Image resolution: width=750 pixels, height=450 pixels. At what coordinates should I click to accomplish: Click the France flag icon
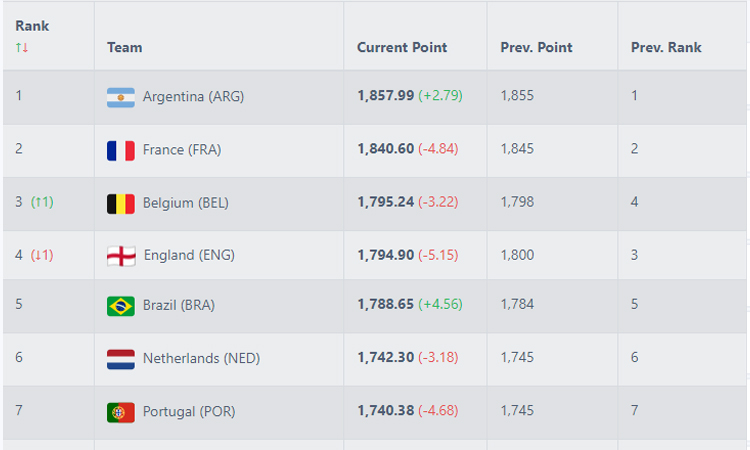click(121, 151)
